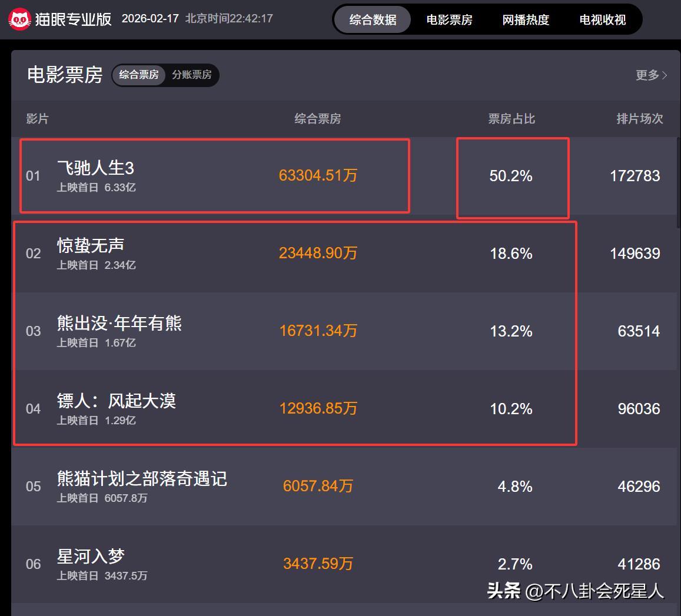
Task: Open 惊蛰无声 movie details
Action: pos(91,246)
